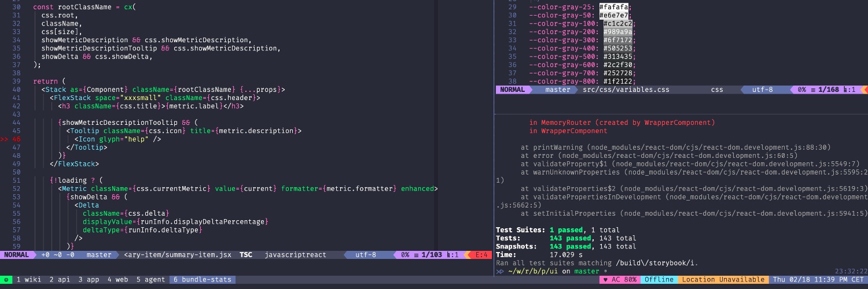Click the ~/w/r/b/p/ui path in the prompt
Screen dimensions: 868x289
534,271
